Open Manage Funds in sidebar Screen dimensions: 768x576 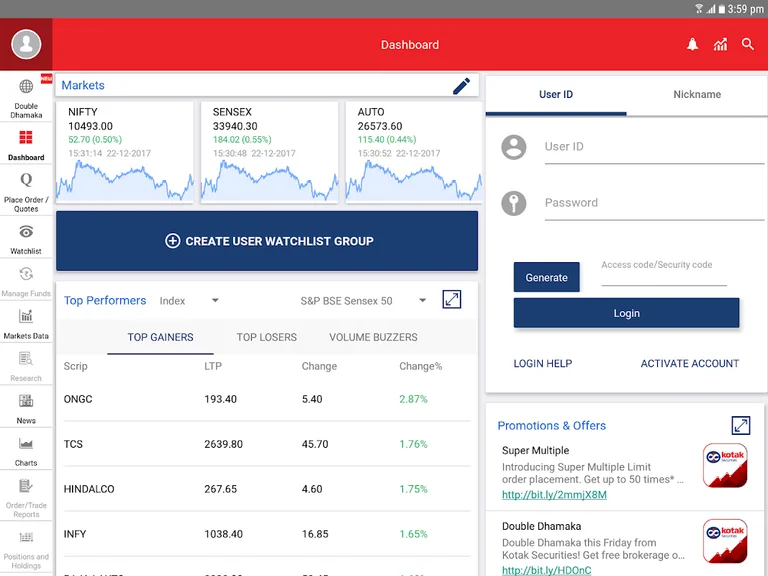point(26,282)
